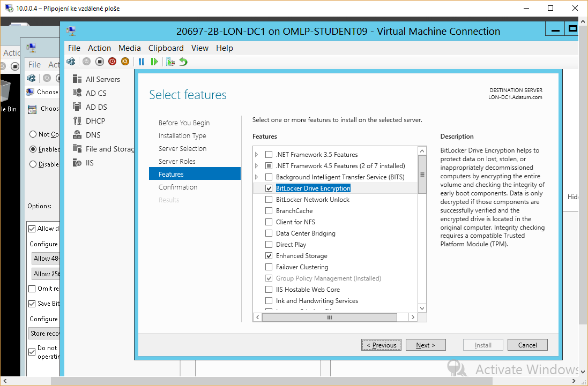This screenshot has width=588, height=386.
Task: Click the red Shut Down VM icon
Action: pos(112,62)
